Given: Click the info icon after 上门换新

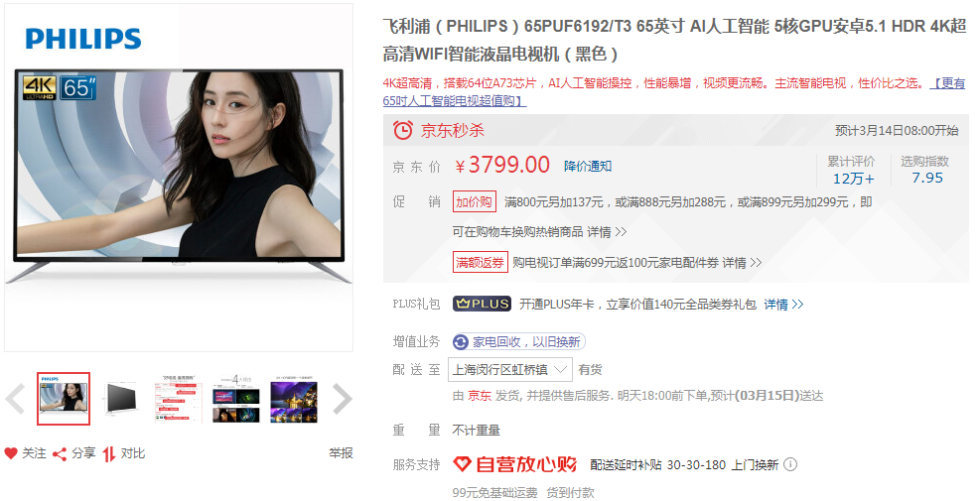Looking at the screenshot, I should (x=790, y=464).
